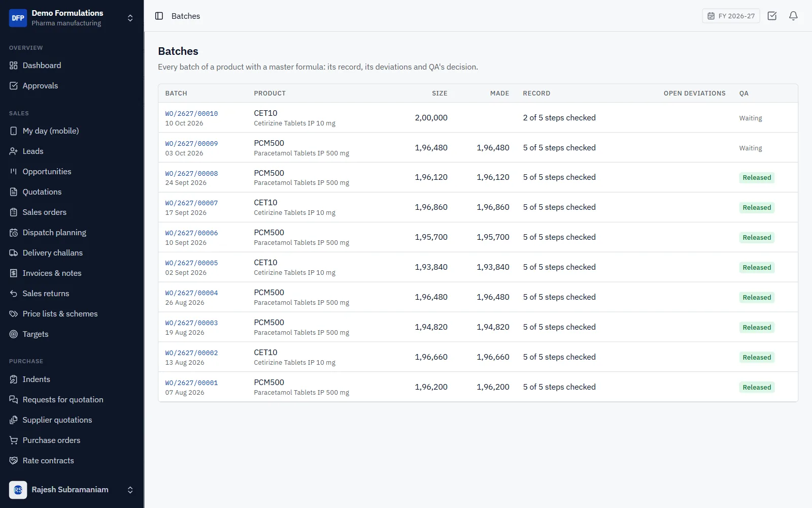Open batch WO/2627/00009
The width and height of the screenshot is (812, 508).
click(191, 144)
